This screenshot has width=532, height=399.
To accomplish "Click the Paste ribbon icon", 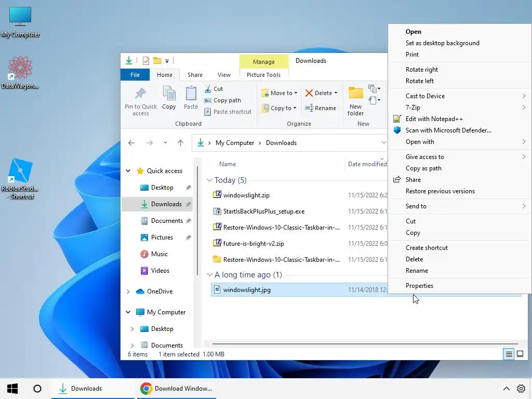I will (x=191, y=94).
